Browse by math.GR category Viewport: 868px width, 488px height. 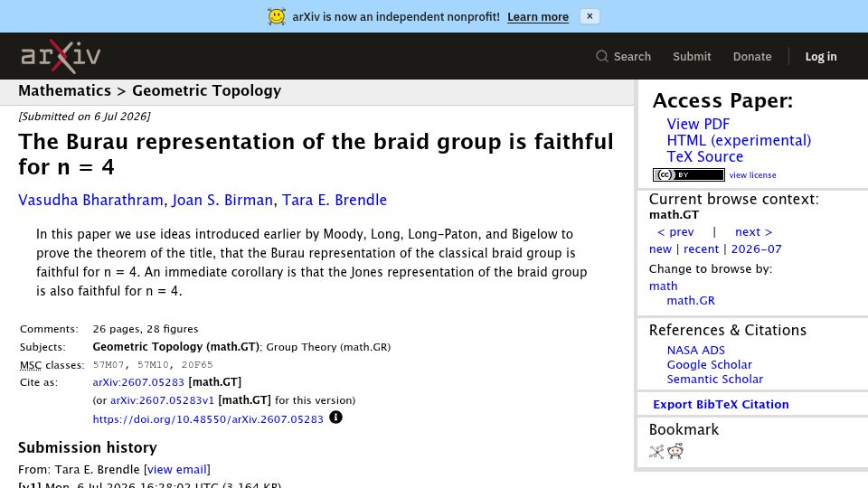691,300
